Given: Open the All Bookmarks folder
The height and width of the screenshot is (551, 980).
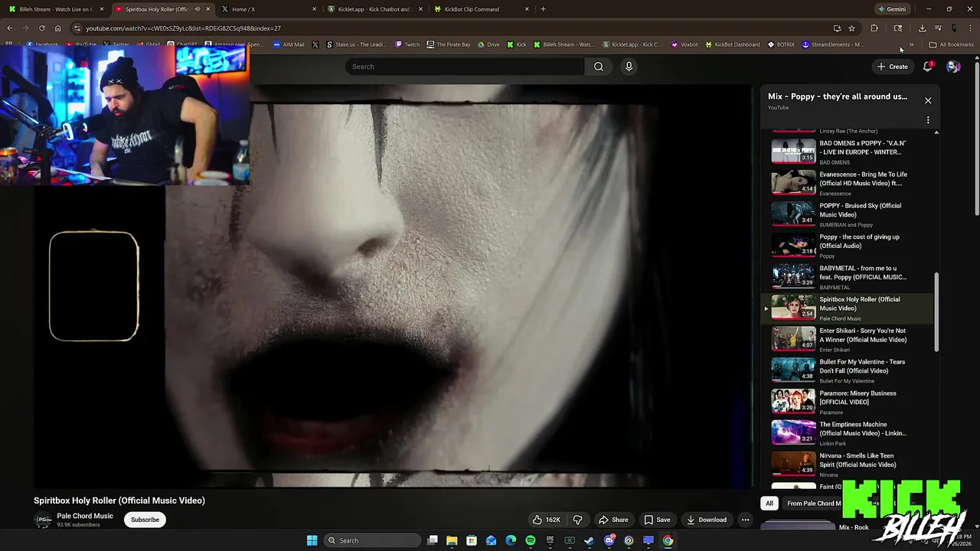Looking at the screenshot, I should 951,44.
